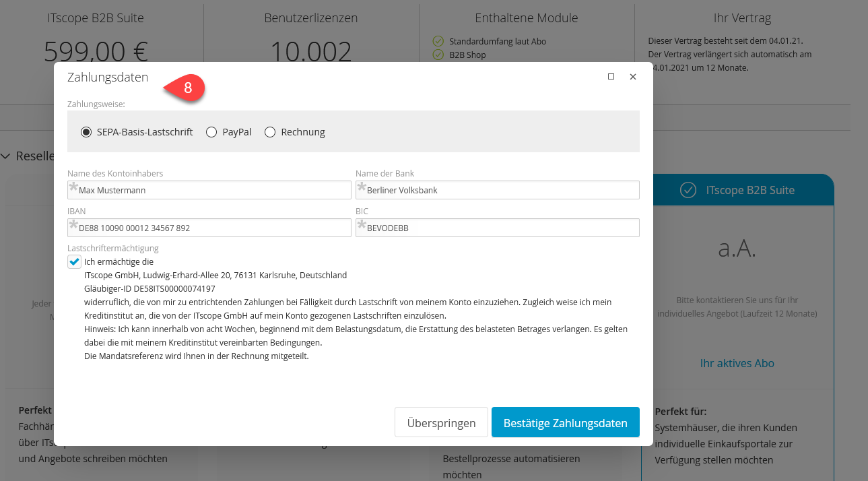Click the Benutzerlizenzen heading in background
The height and width of the screenshot is (481, 868).
pyautogui.click(x=311, y=18)
